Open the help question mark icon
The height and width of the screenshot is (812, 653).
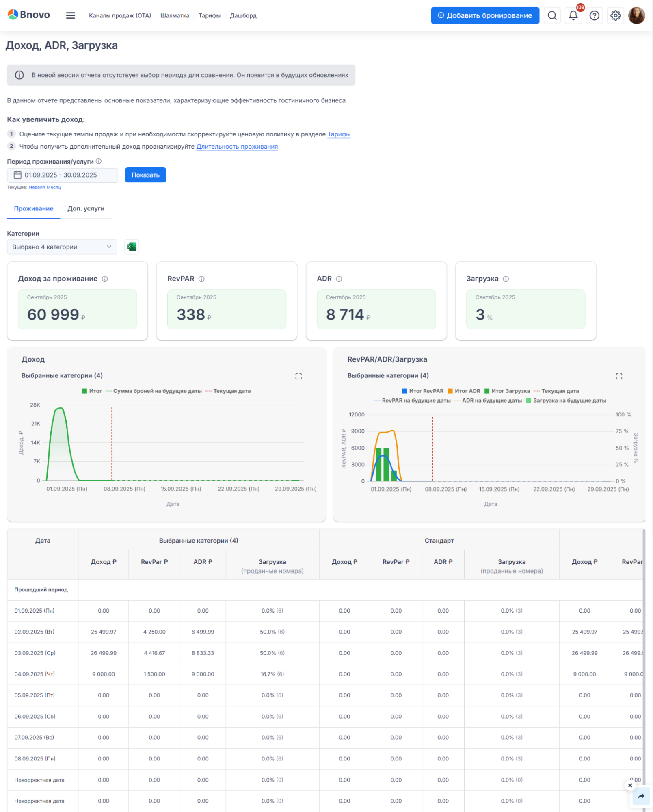pyautogui.click(x=594, y=15)
